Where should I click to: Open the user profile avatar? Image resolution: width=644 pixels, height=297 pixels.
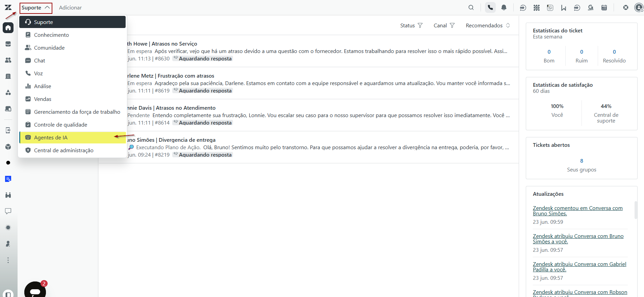click(x=639, y=7)
